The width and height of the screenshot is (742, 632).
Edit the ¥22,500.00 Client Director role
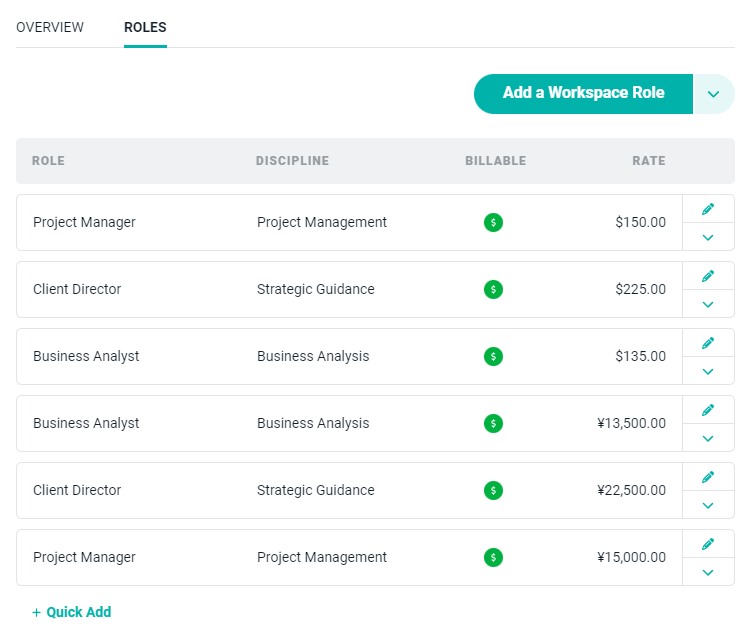708,477
